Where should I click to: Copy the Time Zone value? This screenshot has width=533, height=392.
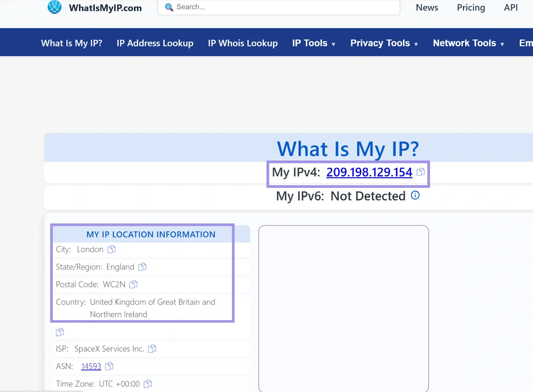click(x=148, y=383)
